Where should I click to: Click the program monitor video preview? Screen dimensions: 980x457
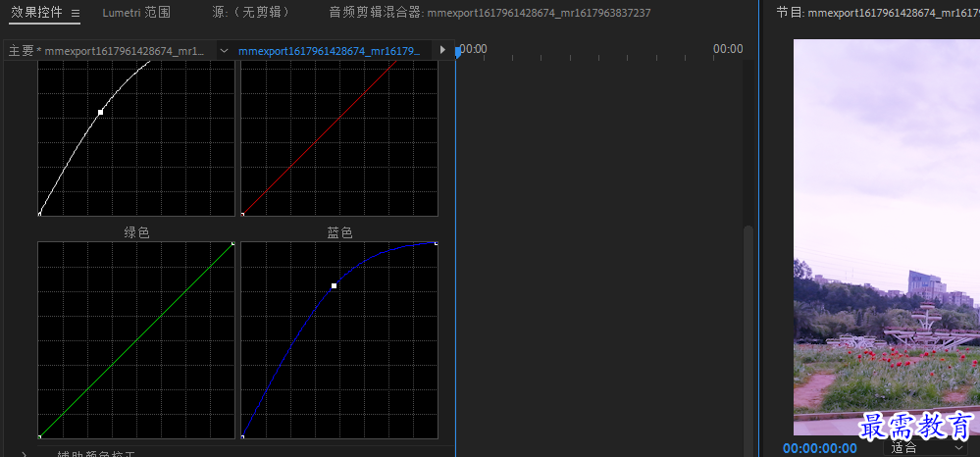point(886,237)
